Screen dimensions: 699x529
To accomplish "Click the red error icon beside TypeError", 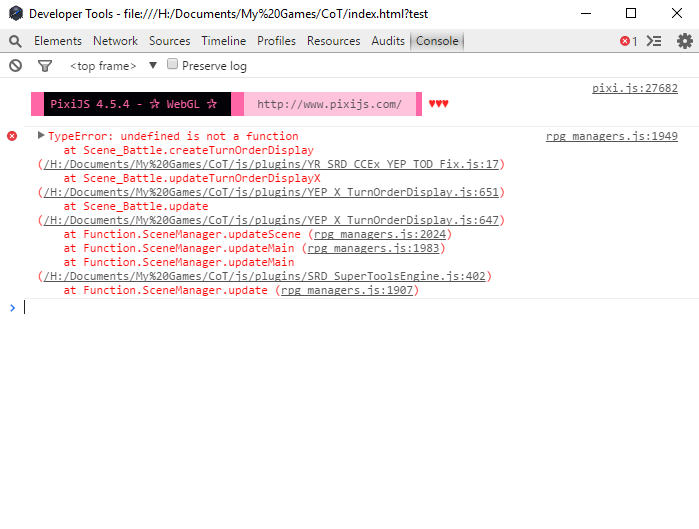I will (12, 136).
